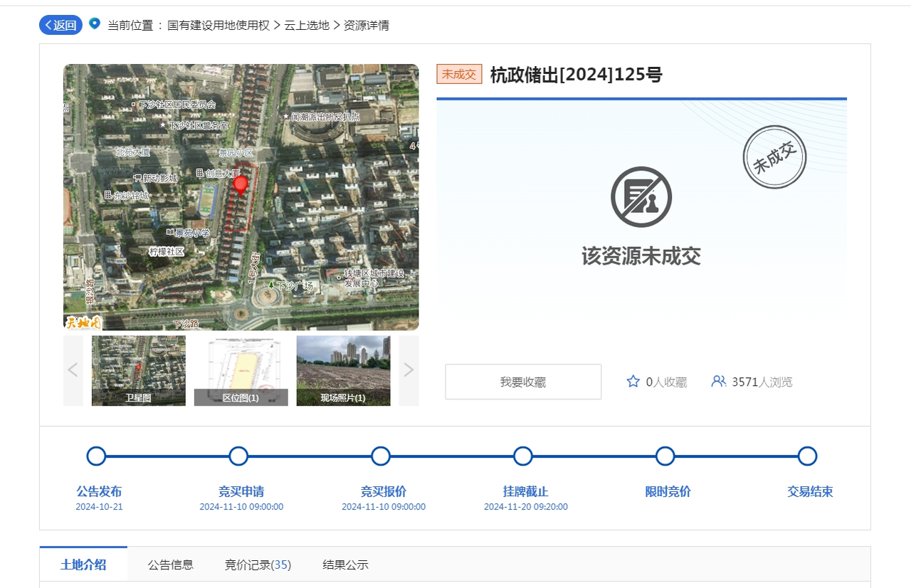Show next thumbnails with the right arrow

pos(409,370)
